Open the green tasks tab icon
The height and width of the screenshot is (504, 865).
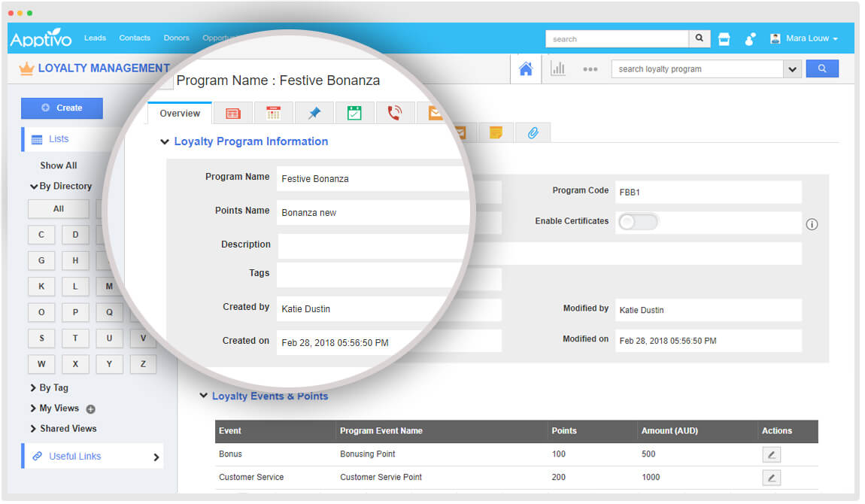(x=356, y=114)
